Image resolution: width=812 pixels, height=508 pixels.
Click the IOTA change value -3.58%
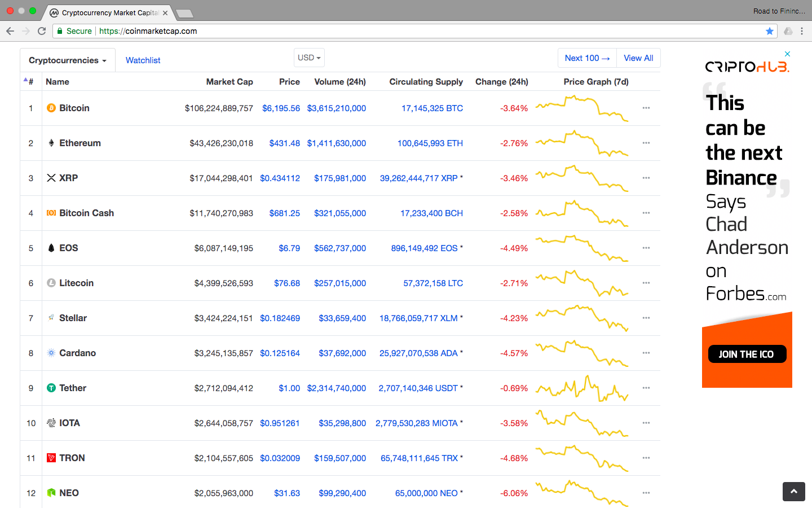coord(514,423)
